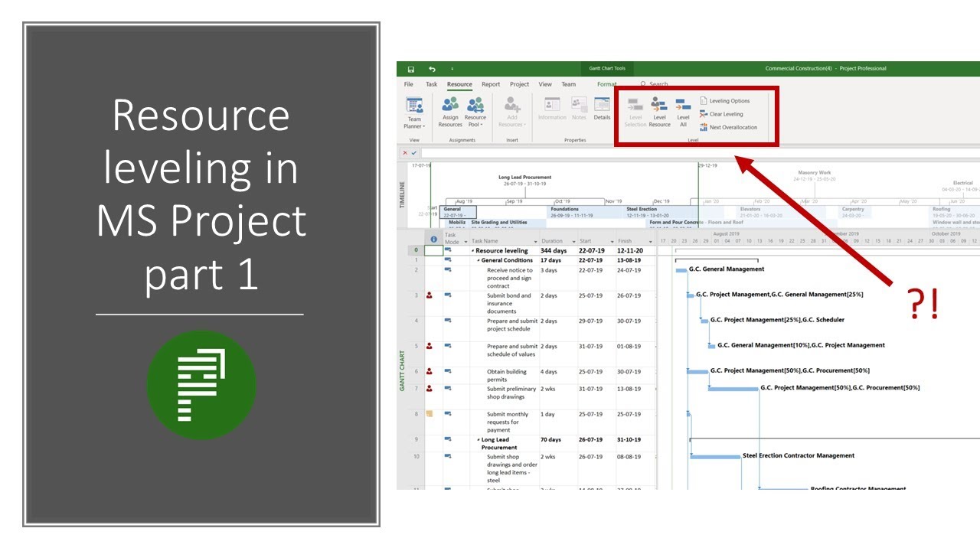This screenshot has height=551, width=980.
Task: Open the Format tab under Gantt Chart Tools
Action: click(607, 84)
